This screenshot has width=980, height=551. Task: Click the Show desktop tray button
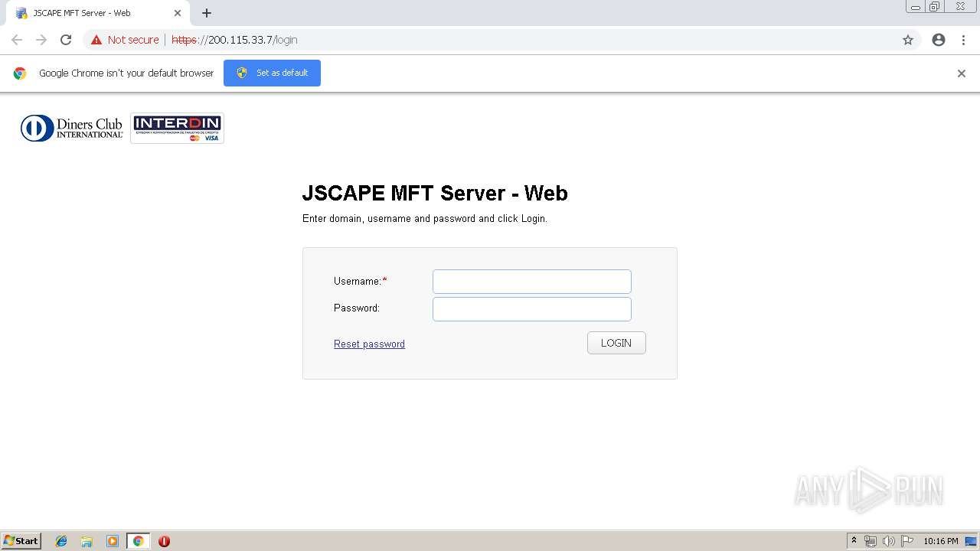click(x=972, y=541)
